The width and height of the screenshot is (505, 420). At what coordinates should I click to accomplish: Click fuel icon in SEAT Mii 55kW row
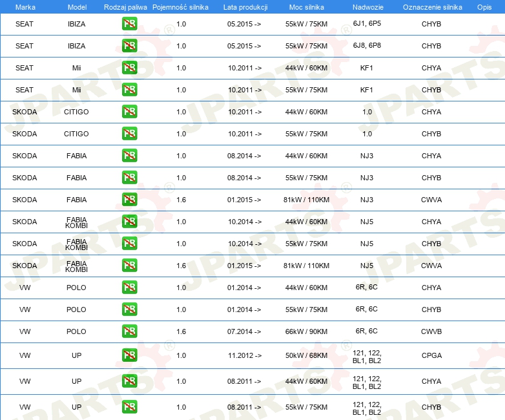click(129, 90)
